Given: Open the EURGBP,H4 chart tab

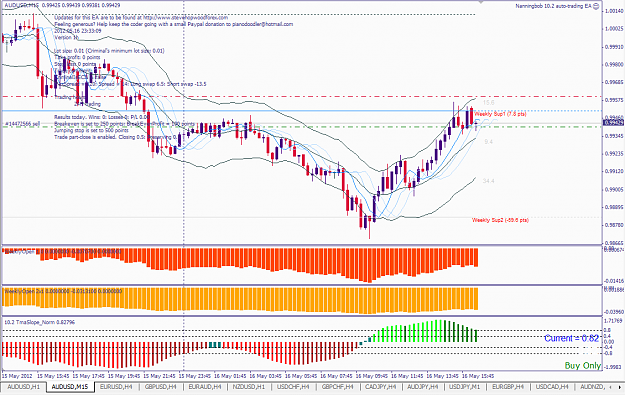Looking at the screenshot, I should [x=507, y=387].
